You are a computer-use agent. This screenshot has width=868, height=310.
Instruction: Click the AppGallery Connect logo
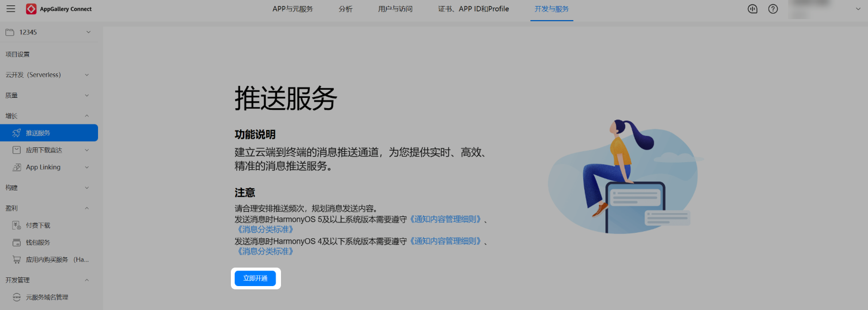[x=59, y=9]
